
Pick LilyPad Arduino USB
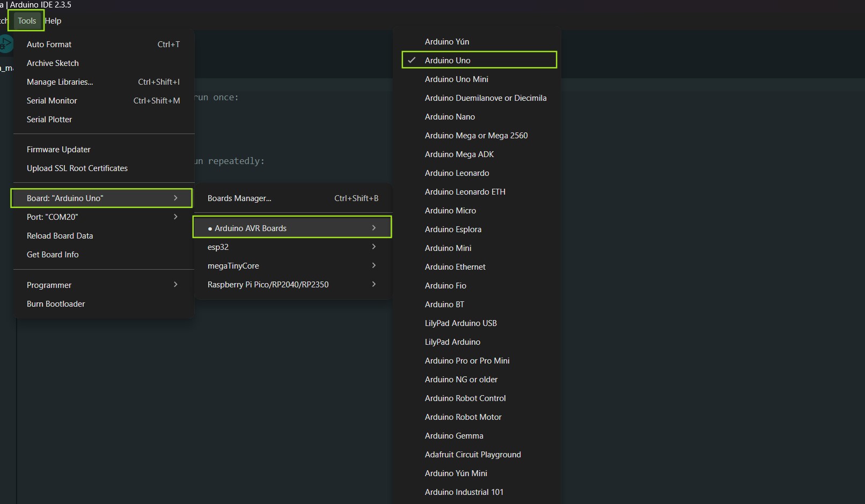(x=477, y=323)
